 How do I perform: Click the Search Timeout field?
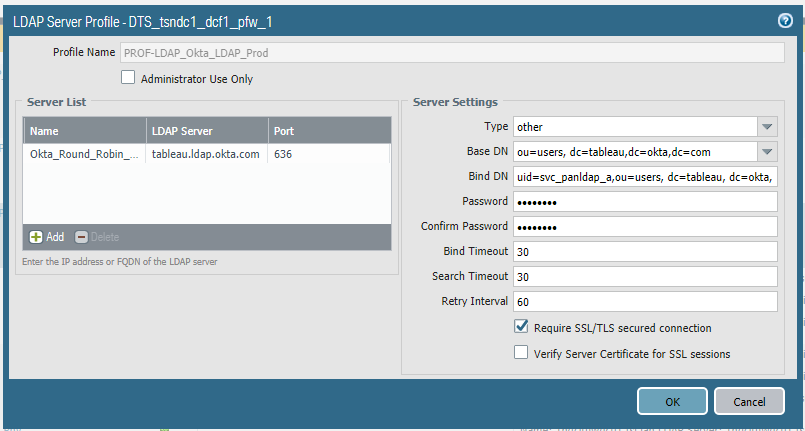click(x=645, y=277)
